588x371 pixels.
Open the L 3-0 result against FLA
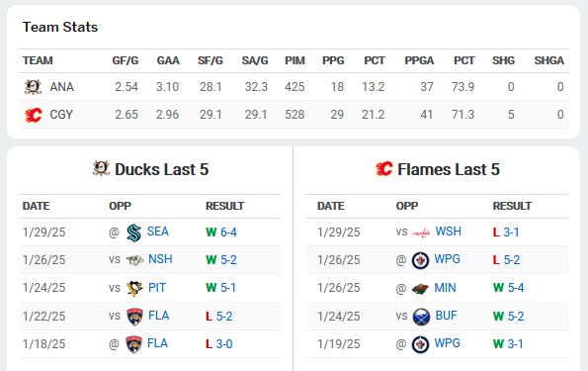[219, 343]
